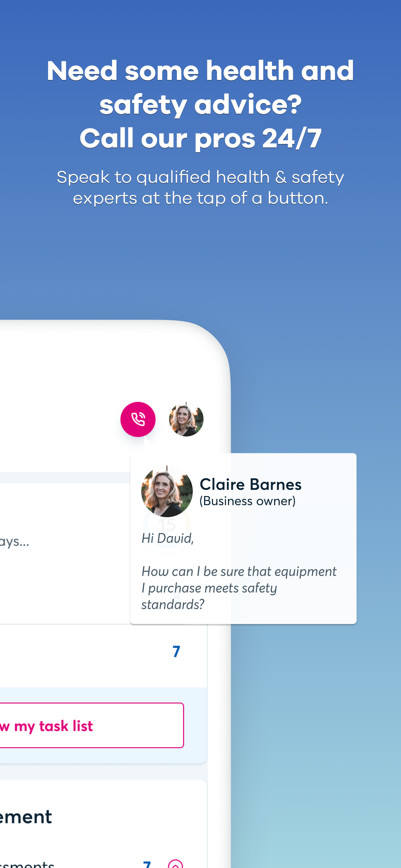401x868 pixels.
Task: Open the small profile avatar beside the call button
Action: [186, 419]
